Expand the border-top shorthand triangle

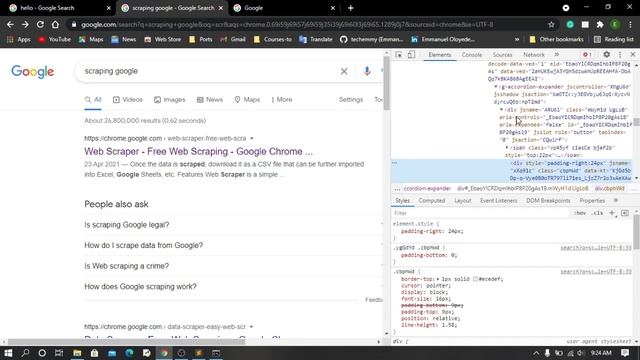(x=438, y=279)
